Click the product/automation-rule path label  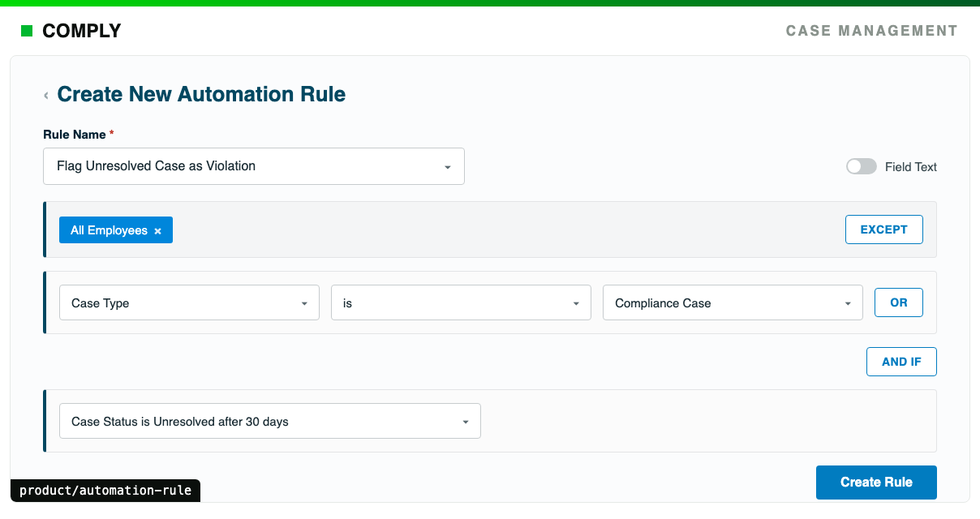pyautogui.click(x=105, y=491)
